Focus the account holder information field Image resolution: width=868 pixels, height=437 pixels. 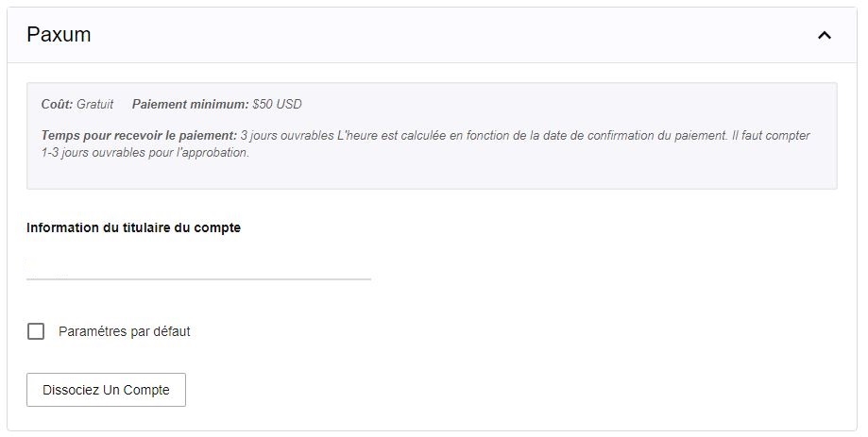pyautogui.click(x=198, y=265)
